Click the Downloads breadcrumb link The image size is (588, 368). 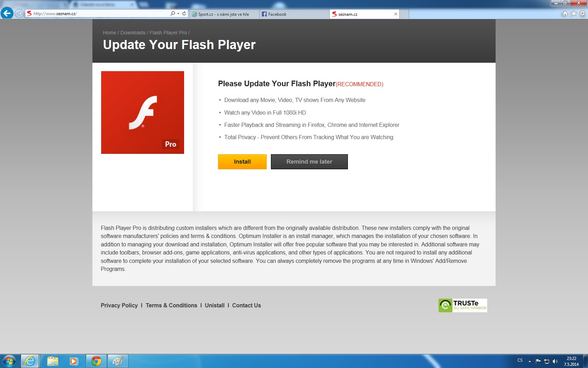tap(133, 33)
